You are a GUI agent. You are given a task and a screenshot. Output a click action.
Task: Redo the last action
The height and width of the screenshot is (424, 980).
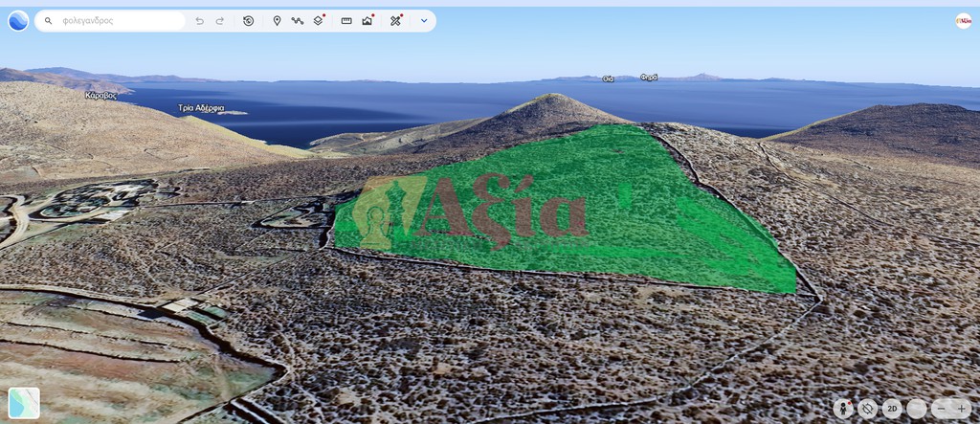point(220,21)
